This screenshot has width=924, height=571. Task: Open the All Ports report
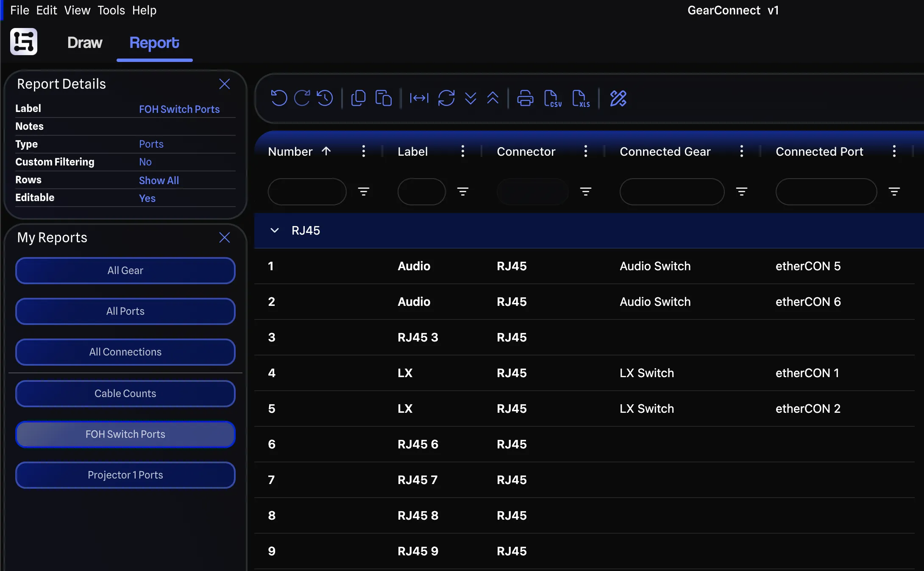[x=125, y=311]
